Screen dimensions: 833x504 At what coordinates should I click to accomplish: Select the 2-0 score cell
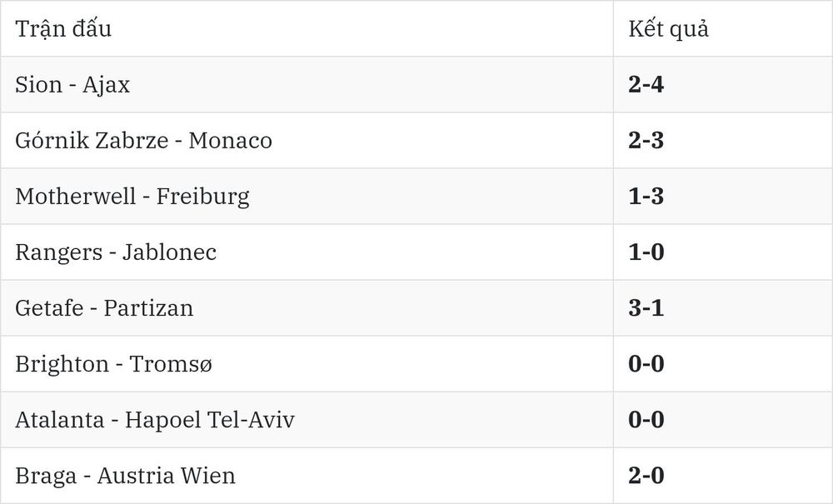tap(722, 476)
